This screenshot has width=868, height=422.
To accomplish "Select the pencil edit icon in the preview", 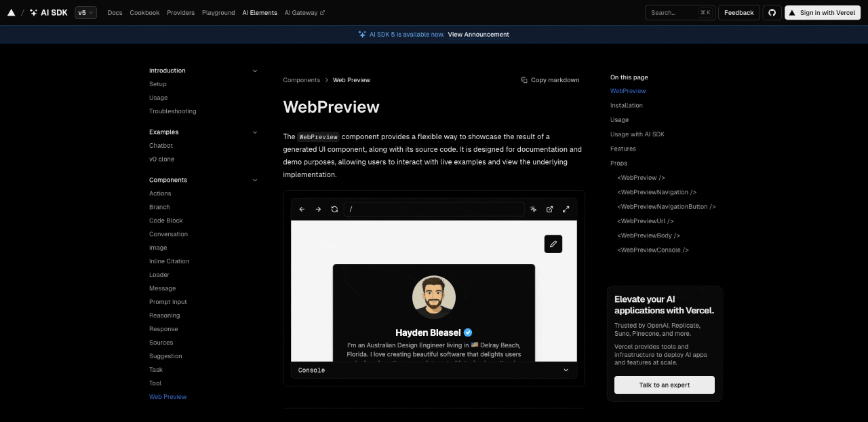I will (553, 244).
